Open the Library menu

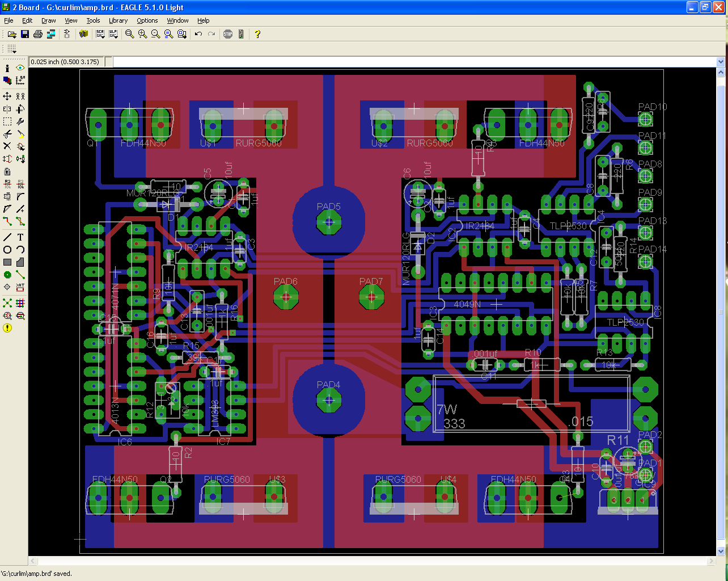pyautogui.click(x=118, y=20)
